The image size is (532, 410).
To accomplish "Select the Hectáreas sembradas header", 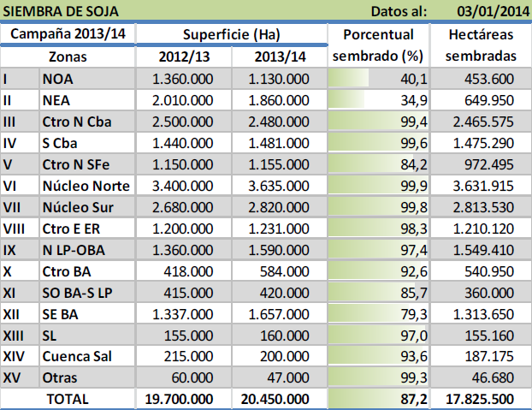I will point(481,45).
